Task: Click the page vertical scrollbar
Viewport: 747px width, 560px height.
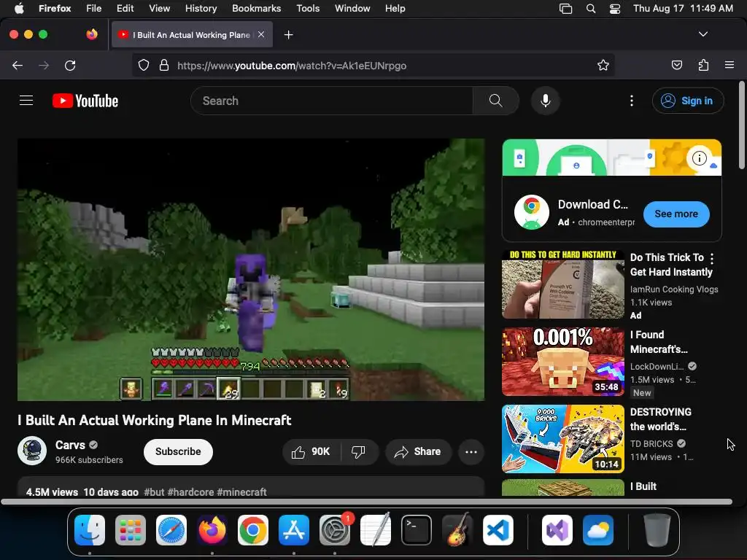Action: point(741,125)
